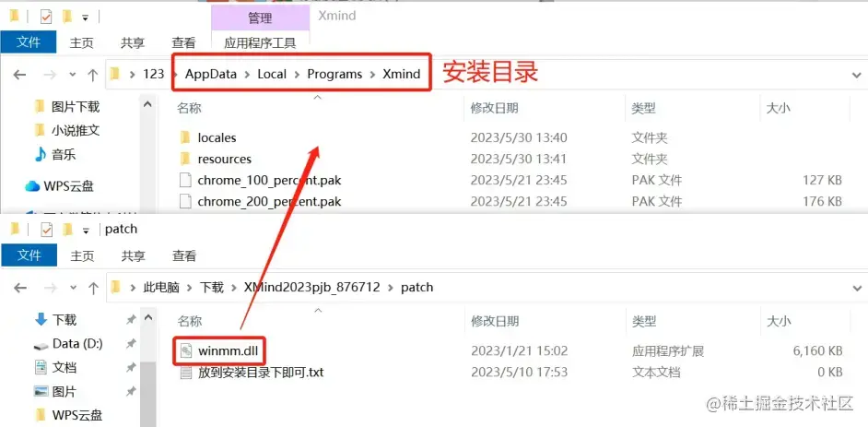Open Quick Access Toolbar dropdown in patch window
The height and width of the screenshot is (427, 868).
pyautogui.click(x=86, y=231)
